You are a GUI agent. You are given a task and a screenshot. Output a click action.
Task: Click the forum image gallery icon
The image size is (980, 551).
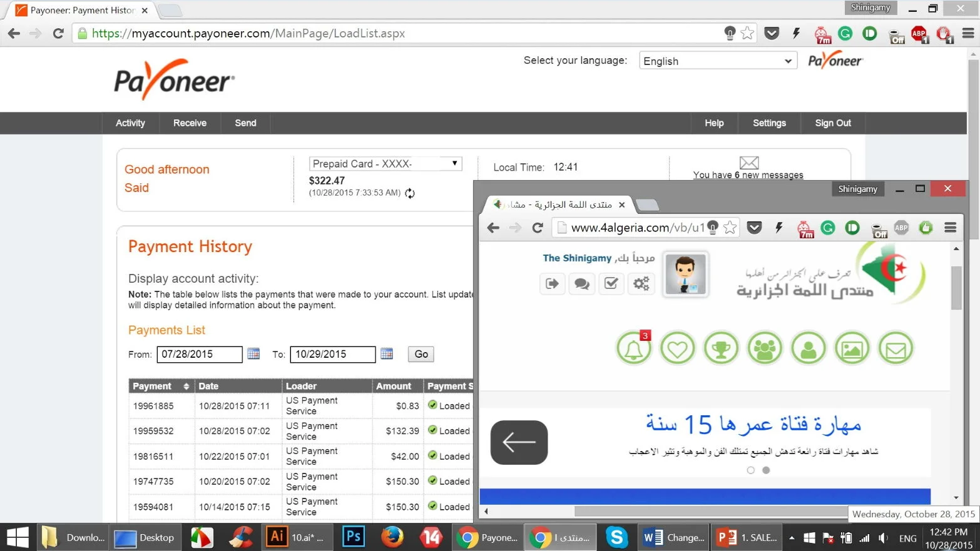tap(852, 348)
